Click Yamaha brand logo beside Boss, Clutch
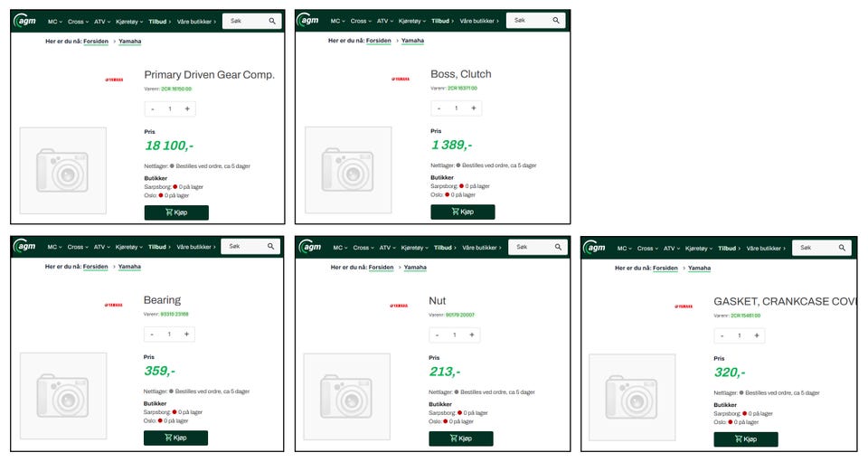868x462 pixels. (x=401, y=80)
